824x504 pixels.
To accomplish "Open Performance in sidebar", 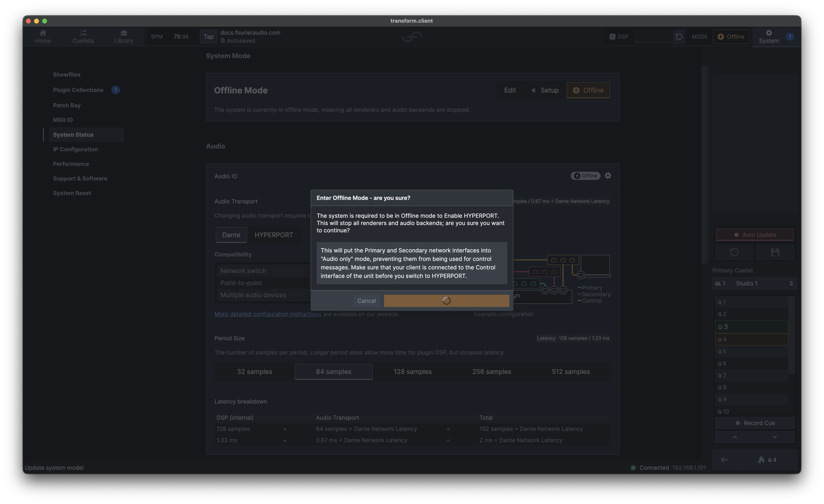I will pyautogui.click(x=71, y=164).
